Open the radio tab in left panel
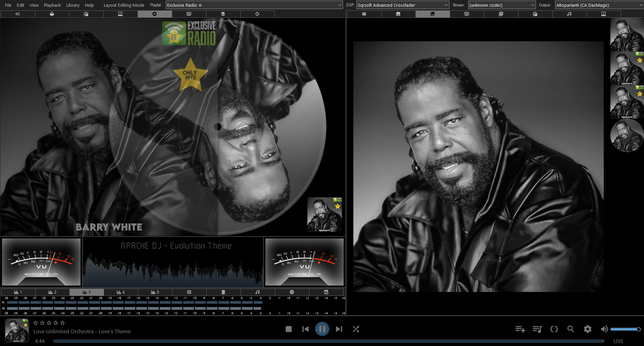 tap(86, 14)
